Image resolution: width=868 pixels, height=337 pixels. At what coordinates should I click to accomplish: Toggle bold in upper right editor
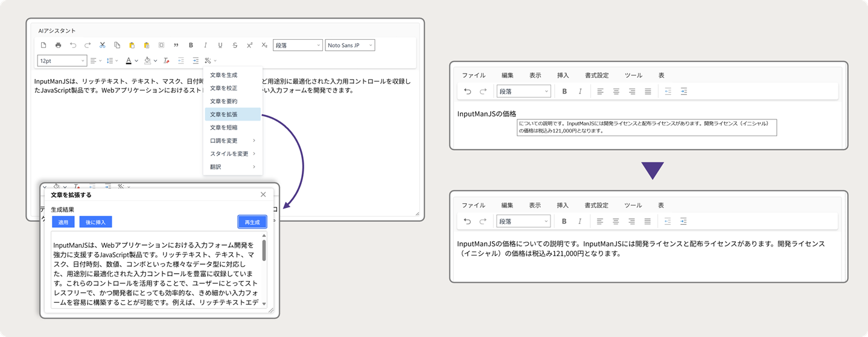[x=564, y=92]
